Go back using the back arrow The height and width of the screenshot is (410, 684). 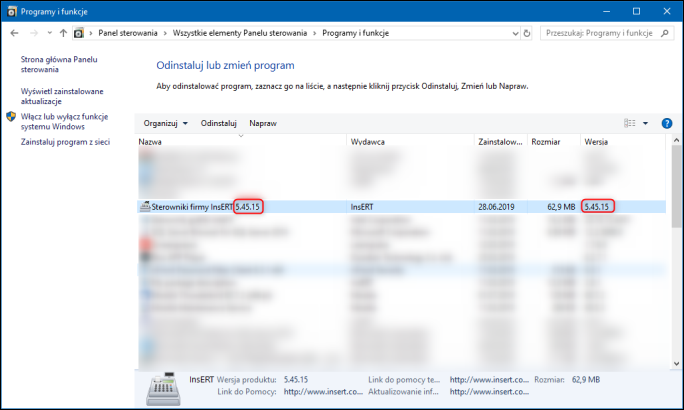(14, 33)
